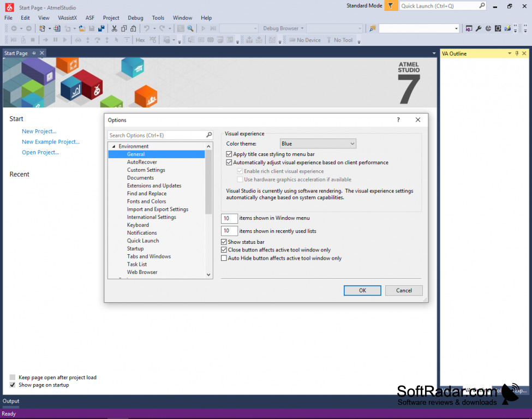Close the Start Page tab
The height and width of the screenshot is (419, 532).
(41, 53)
